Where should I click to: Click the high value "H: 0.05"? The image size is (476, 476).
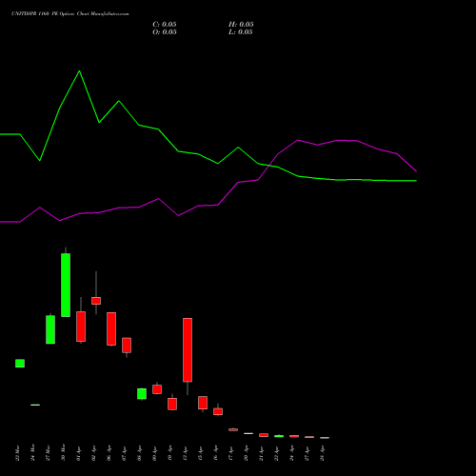click(241, 25)
